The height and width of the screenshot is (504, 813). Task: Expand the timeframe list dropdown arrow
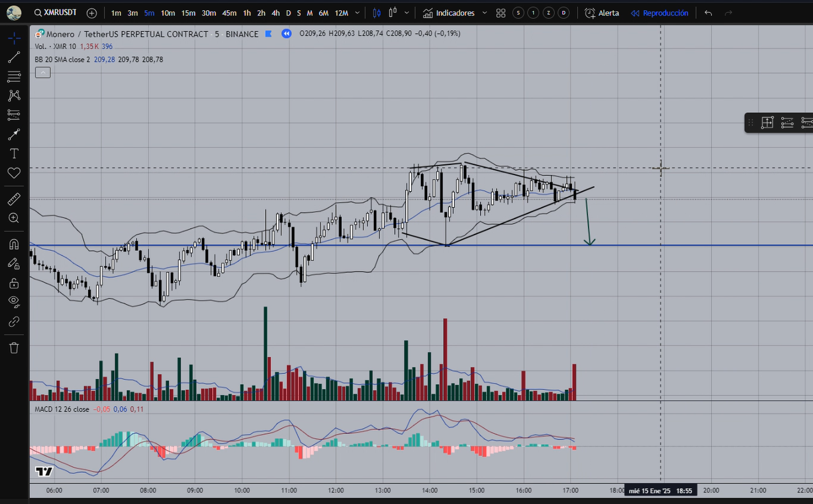pos(356,13)
